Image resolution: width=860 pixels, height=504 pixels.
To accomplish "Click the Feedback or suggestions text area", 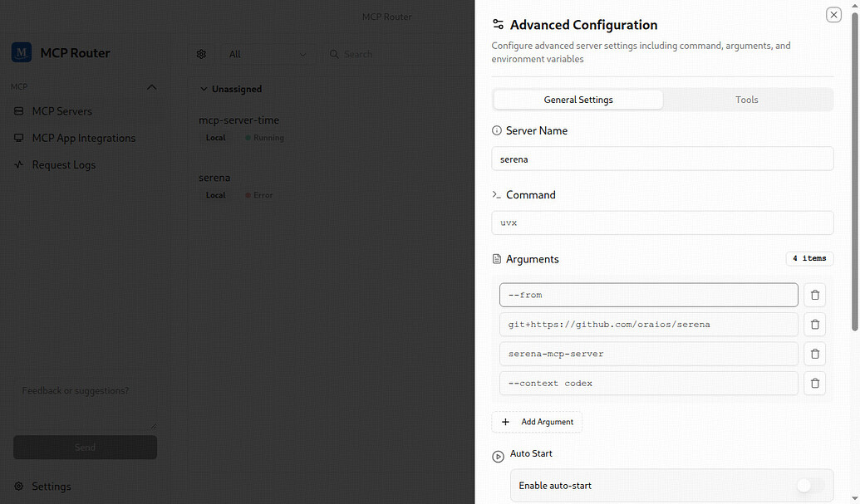I will click(85, 404).
